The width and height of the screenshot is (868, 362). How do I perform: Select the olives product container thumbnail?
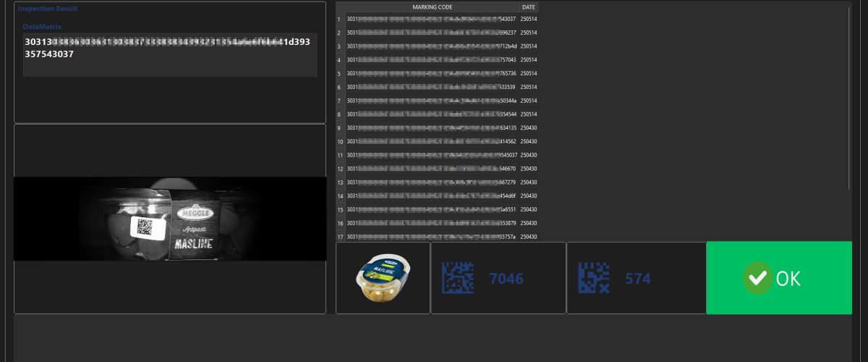[383, 279]
